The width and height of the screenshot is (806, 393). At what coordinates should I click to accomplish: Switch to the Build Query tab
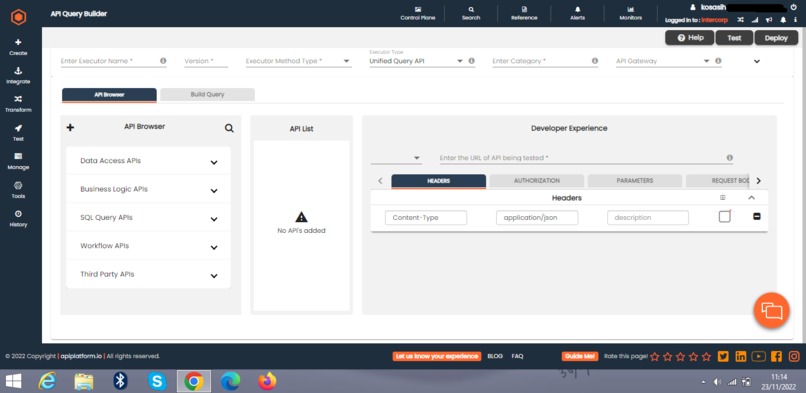[207, 95]
